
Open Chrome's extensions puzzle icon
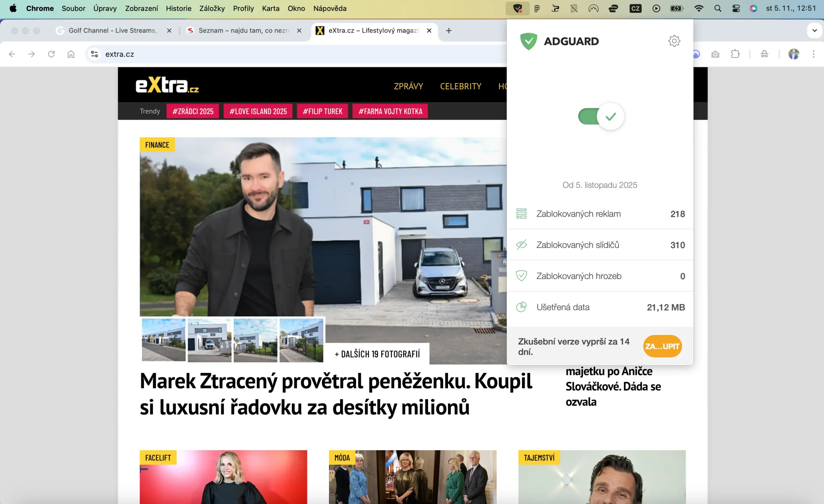point(735,54)
